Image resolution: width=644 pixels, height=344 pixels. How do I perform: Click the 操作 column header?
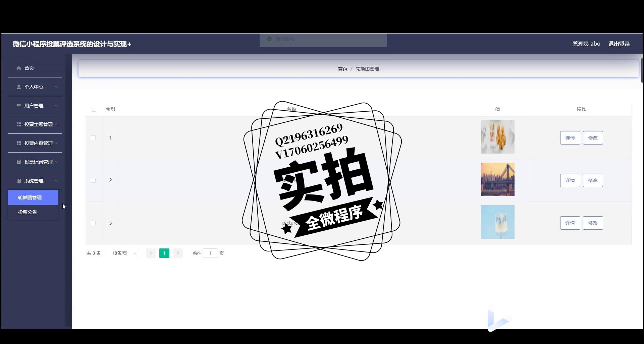click(581, 109)
